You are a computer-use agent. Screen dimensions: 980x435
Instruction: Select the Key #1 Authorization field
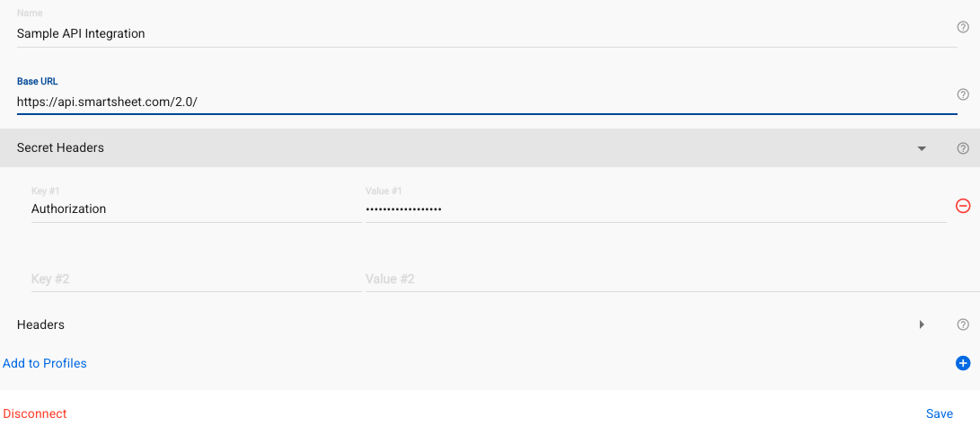[x=195, y=209]
